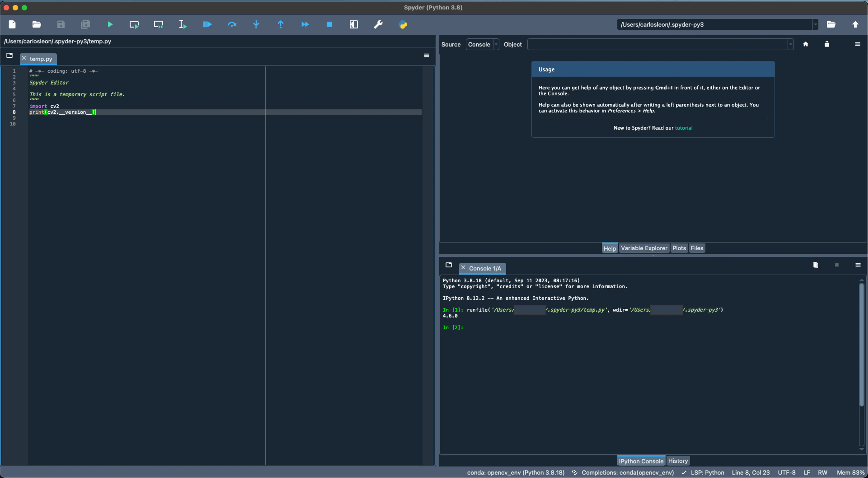Screen dimensions: 868x478
Task: Expand the working directory dropdown
Action: (816, 24)
